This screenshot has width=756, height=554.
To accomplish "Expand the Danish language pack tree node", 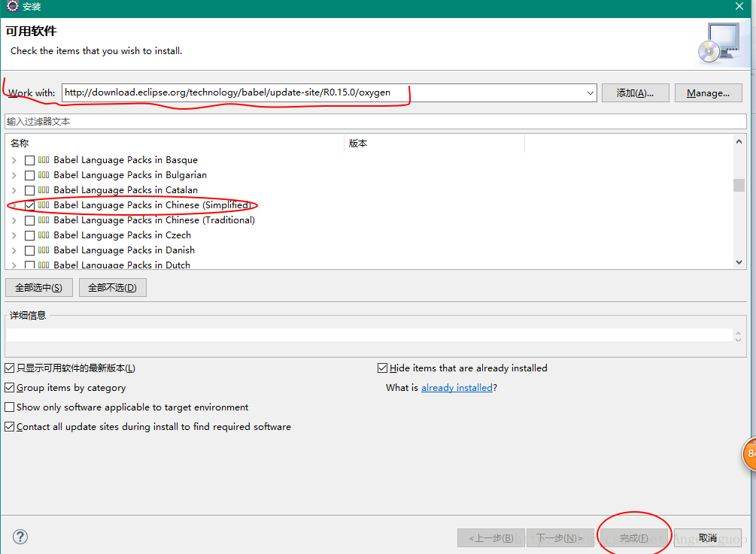I will (x=14, y=250).
